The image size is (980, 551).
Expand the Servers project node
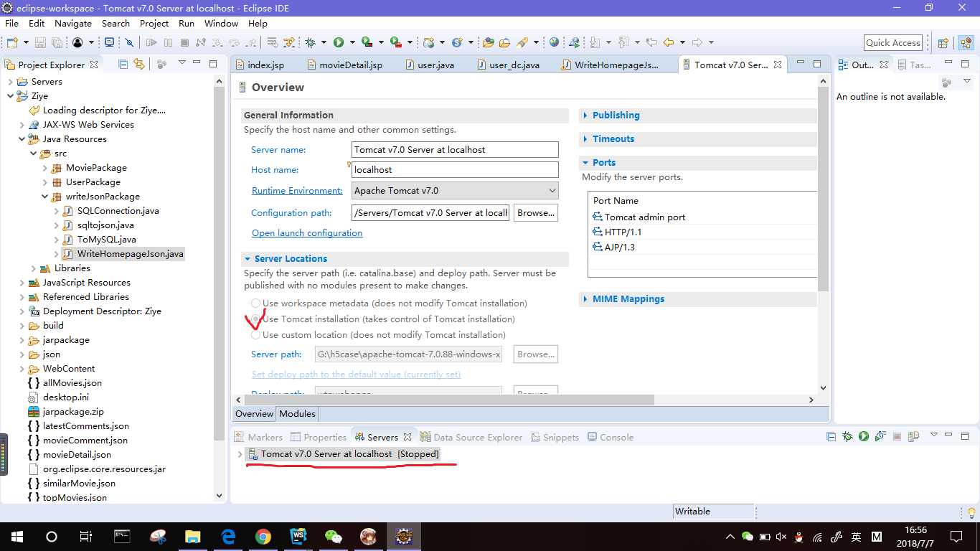(10, 82)
